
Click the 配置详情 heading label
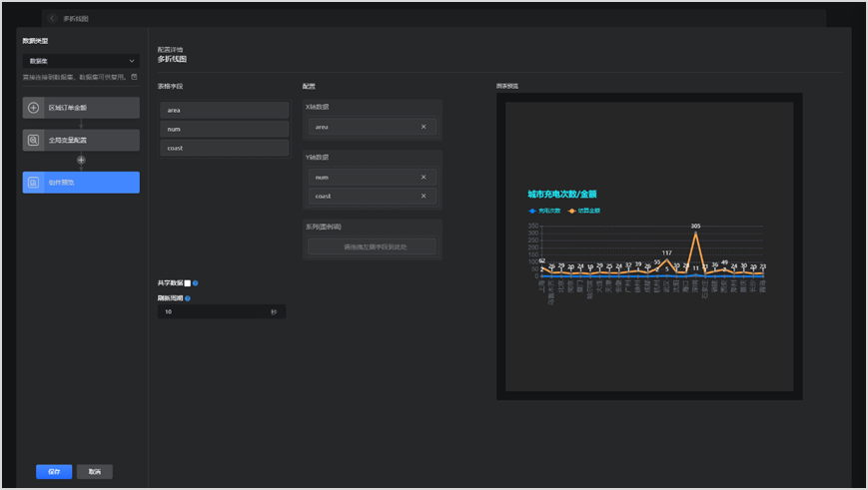170,50
